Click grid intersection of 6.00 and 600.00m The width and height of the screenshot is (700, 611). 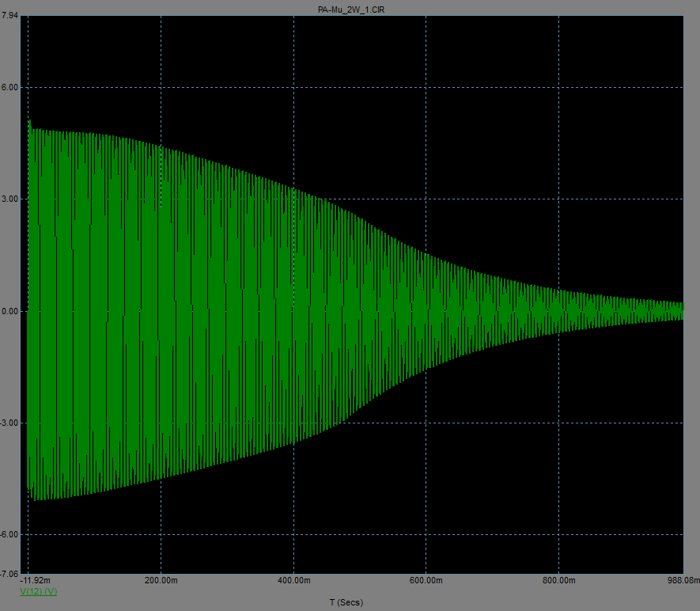coord(426,87)
